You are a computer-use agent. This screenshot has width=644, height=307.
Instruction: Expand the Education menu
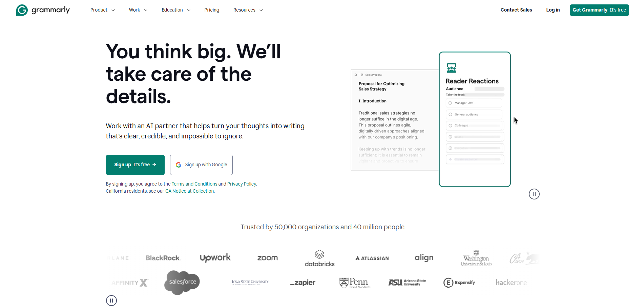click(176, 10)
